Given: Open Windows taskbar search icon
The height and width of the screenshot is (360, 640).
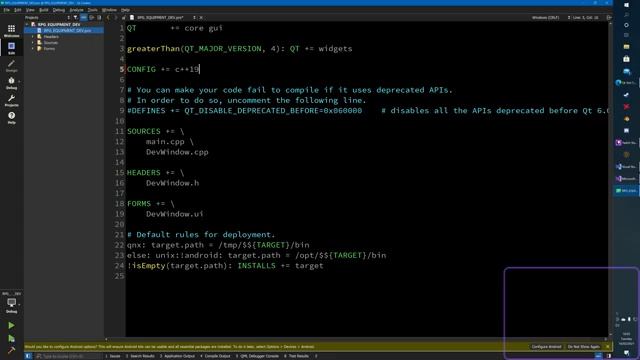Looking at the screenshot, I should coord(627,15).
